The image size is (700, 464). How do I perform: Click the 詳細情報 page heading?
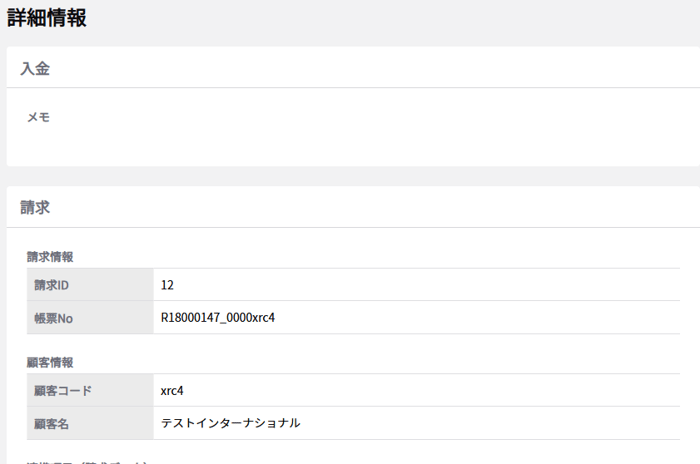pos(47,18)
